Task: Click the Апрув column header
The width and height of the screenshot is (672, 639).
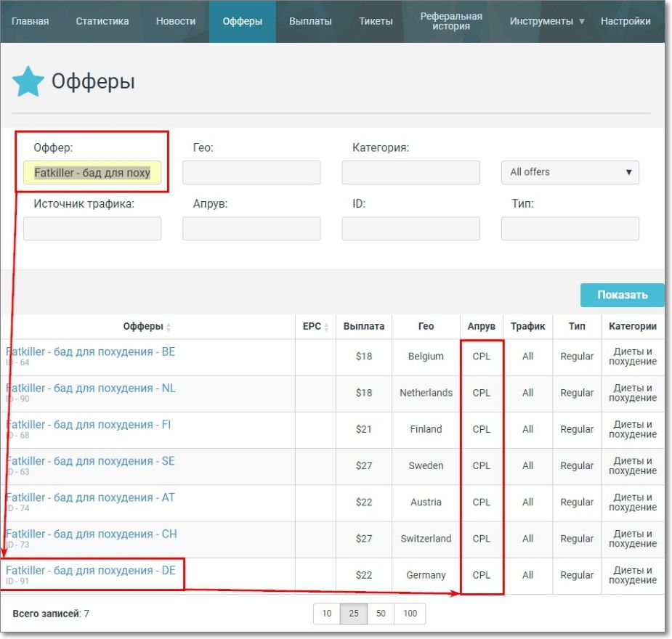Action: (x=481, y=326)
